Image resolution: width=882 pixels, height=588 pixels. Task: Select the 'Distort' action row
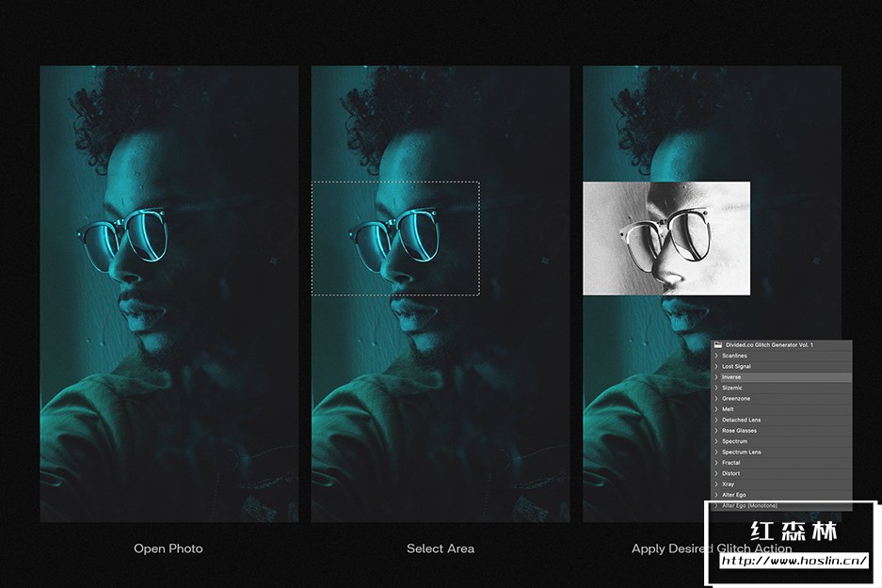782,473
